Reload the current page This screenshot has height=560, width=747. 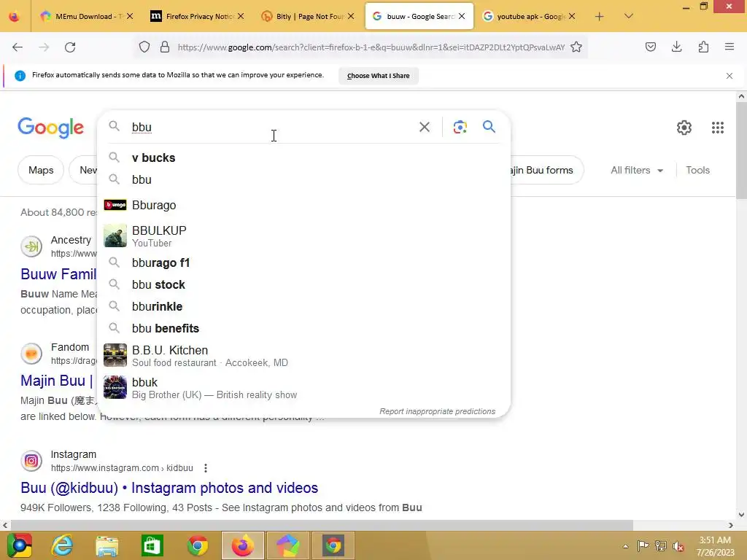tap(70, 47)
